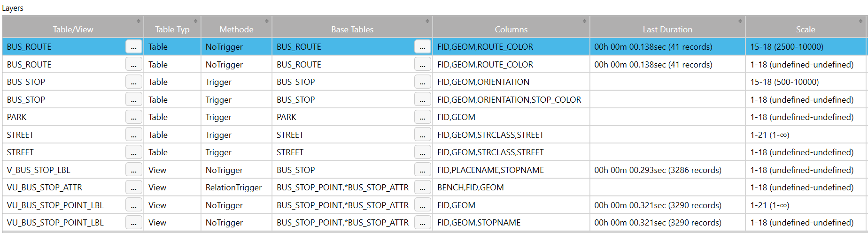Sort by Table/View column header
Image resolution: width=868 pixels, height=233 pixels.
click(73, 29)
